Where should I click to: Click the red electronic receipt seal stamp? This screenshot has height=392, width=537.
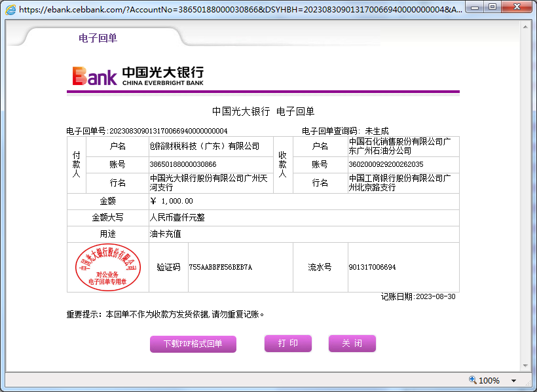107,267
